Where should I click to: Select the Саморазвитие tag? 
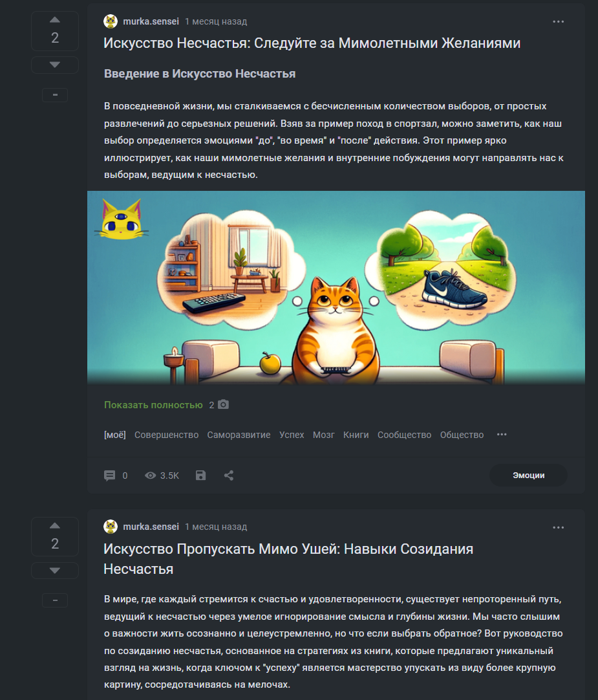tap(239, 435)
